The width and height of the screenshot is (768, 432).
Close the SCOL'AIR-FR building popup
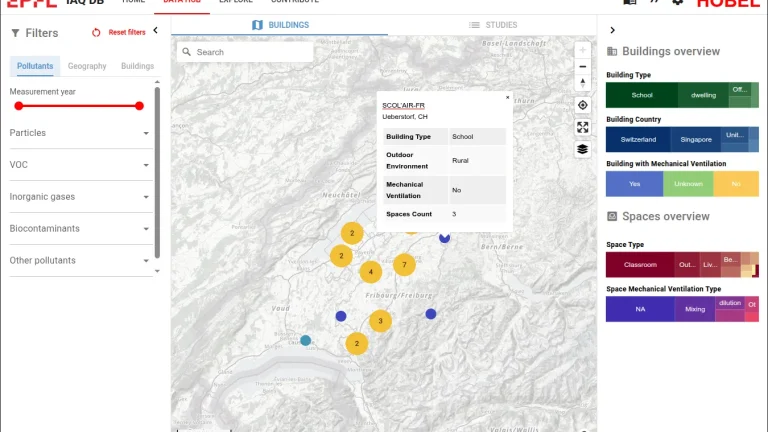coord(507,98)
